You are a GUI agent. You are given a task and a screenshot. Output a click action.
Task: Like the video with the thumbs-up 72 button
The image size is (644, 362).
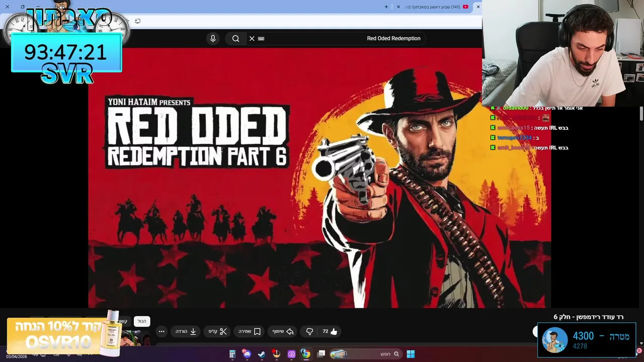[330, 331]
